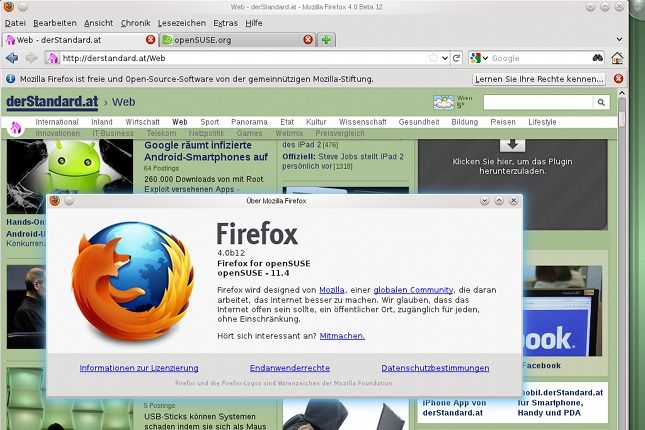This screenshot has width=645, height=430.
Task: Open the Wissenschaft section
Action: pyautogui.click(x=362, y=122)
